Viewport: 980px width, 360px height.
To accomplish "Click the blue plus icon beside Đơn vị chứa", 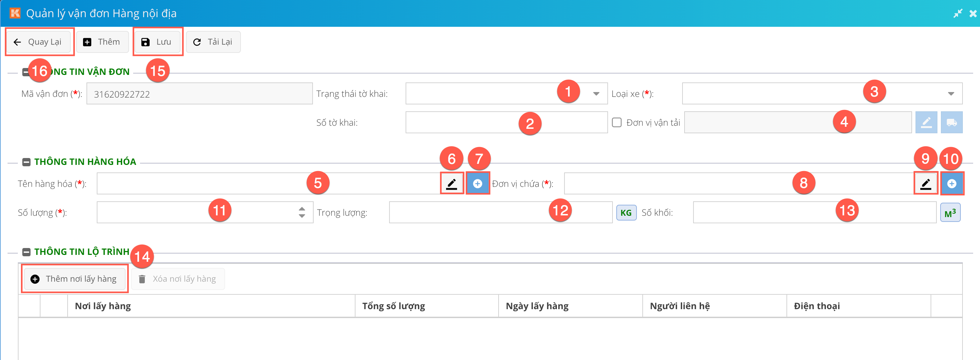I will point(952,184).
